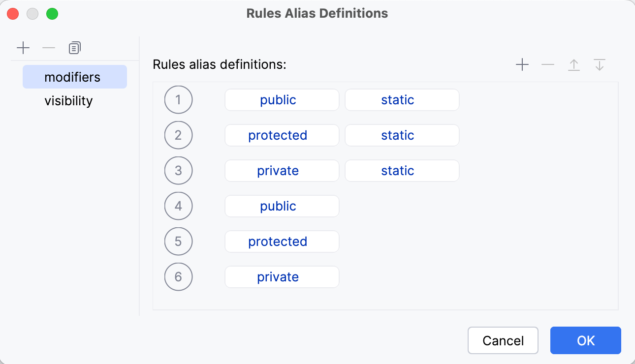635x364 pixels.
Task: Click the public chip in rule 1
Action: pos(282,99)
